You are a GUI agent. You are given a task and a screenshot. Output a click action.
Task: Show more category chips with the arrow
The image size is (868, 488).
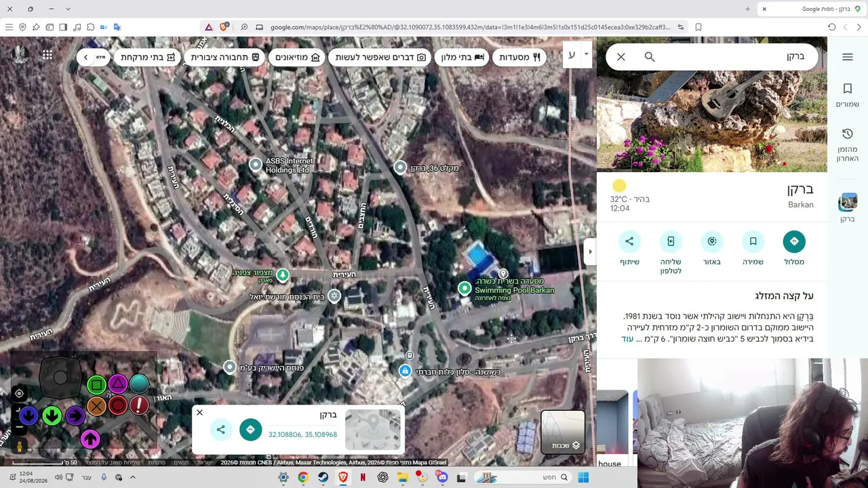pyautogui.click(x=85, y=57)
